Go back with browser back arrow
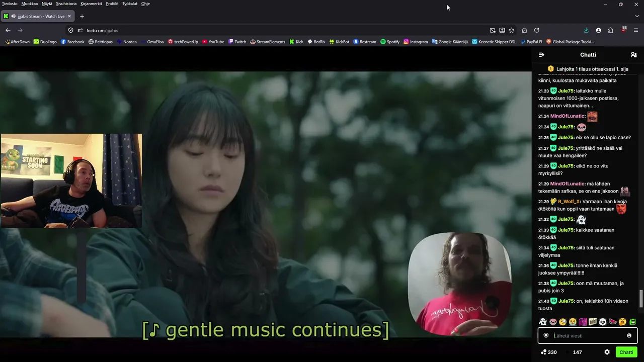Viewport: 644px width, 362px height. coord(8,30)
